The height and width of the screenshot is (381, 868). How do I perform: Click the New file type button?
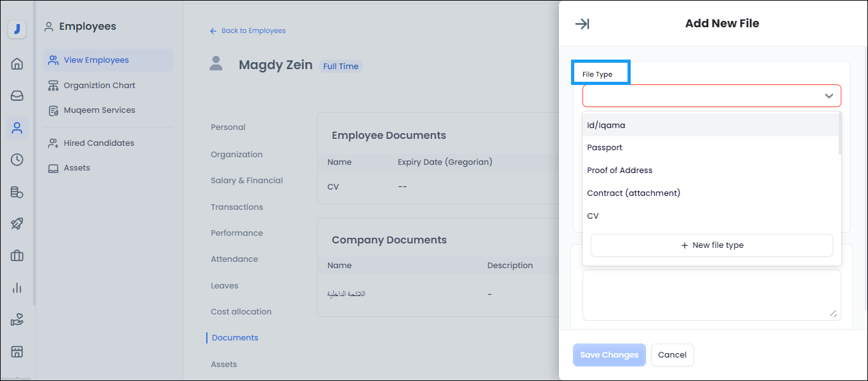tap(711, 245)
